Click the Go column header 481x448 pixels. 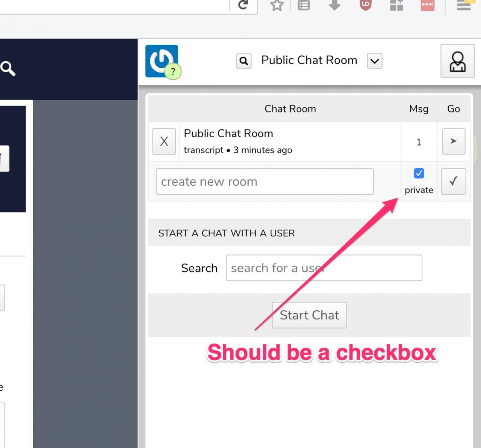(x=454, y=109)
